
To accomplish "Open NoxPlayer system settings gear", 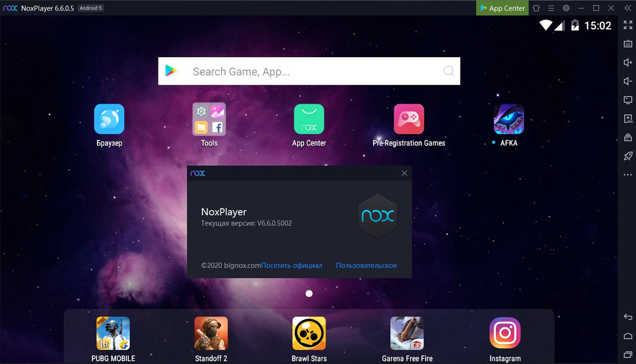I will (x=566, y=8).
